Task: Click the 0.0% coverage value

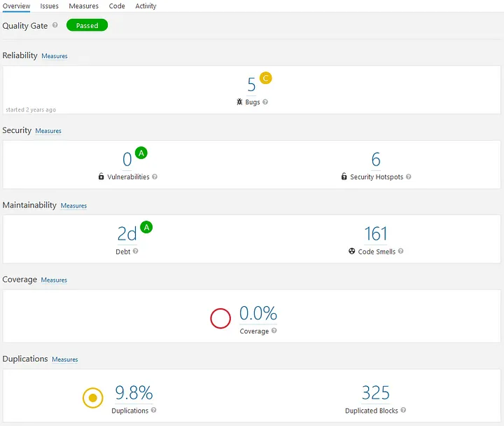Action: coord(258,313)
